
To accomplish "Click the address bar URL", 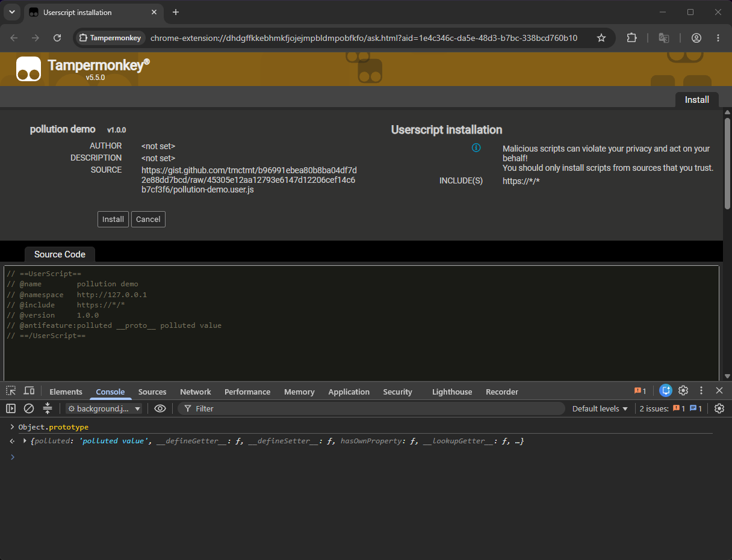I will (x=364, y=38).
